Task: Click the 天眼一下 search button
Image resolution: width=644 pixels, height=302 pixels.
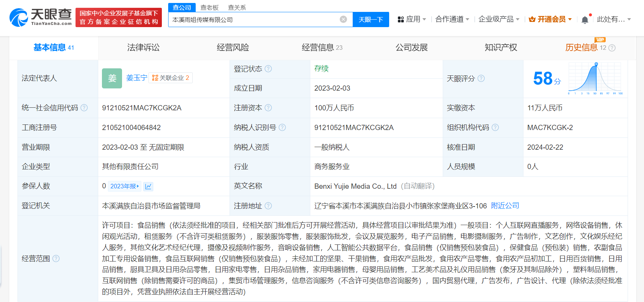Action: pos(371,19)
